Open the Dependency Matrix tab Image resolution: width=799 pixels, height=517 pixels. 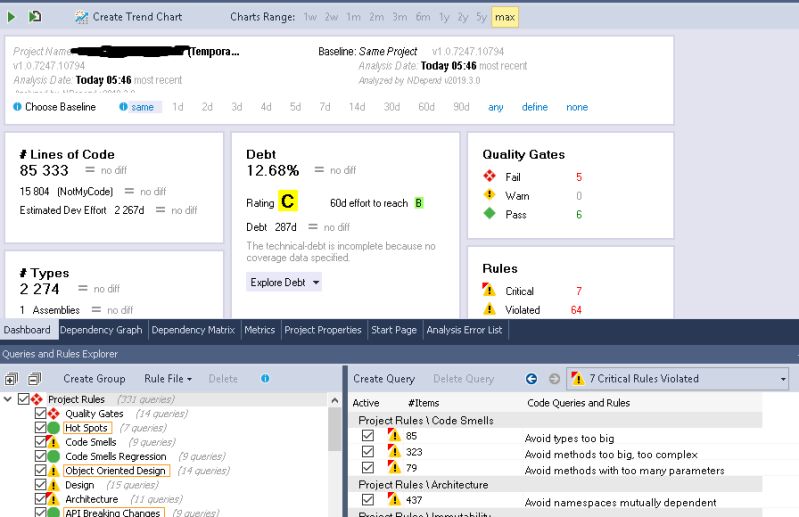tap(193, 330)
